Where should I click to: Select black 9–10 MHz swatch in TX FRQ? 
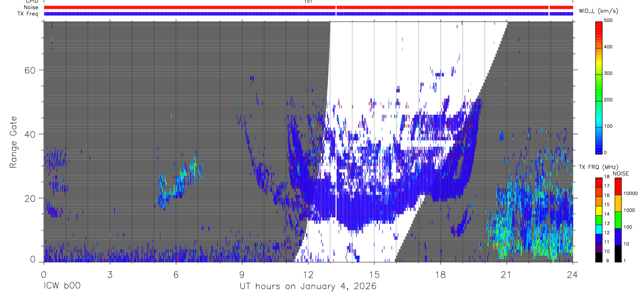pos(599,258)
